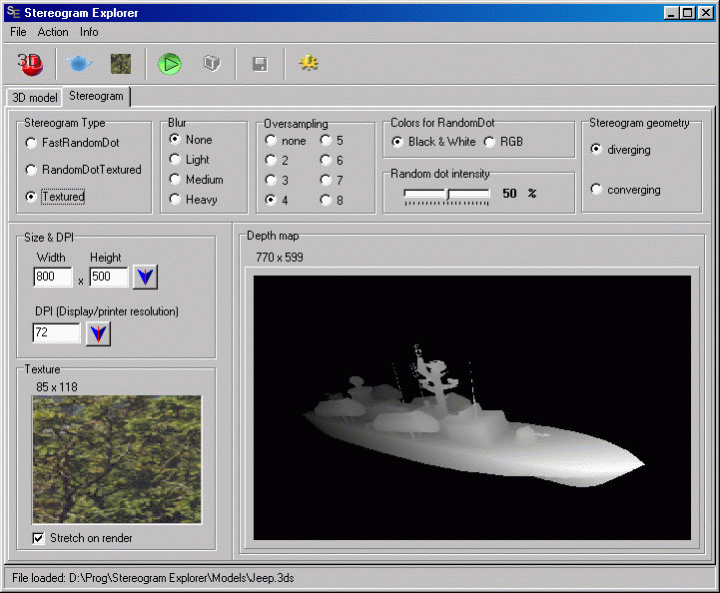Set blur to Heavy
The height and width of the screenshot is (593, 720).
[x=176, y=199]
